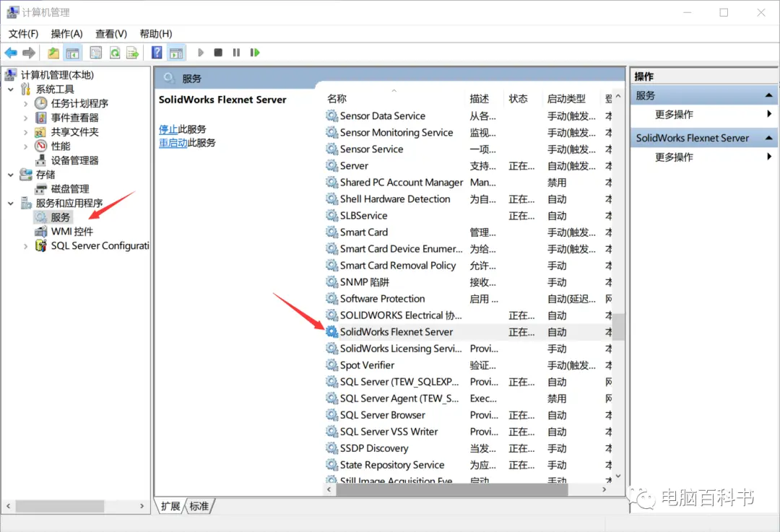
Task: Click the up-one-level folder icon
Action: (x=53, y=53)
